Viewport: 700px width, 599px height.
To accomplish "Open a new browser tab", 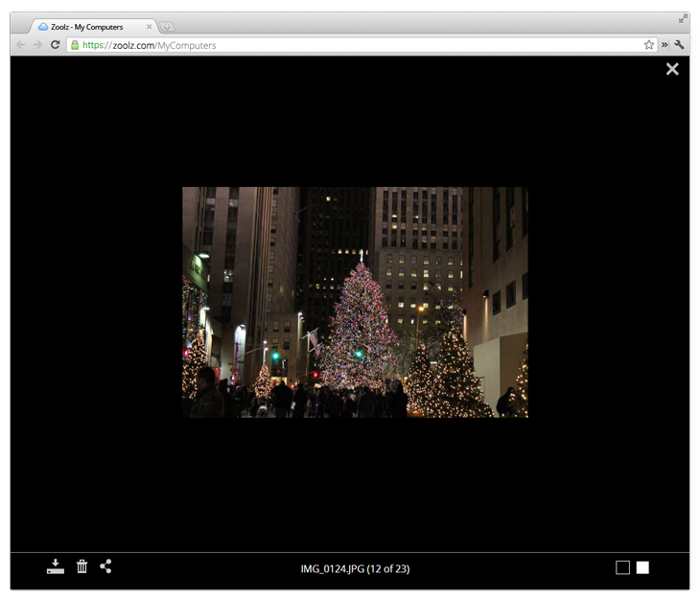I will (167, 27).
